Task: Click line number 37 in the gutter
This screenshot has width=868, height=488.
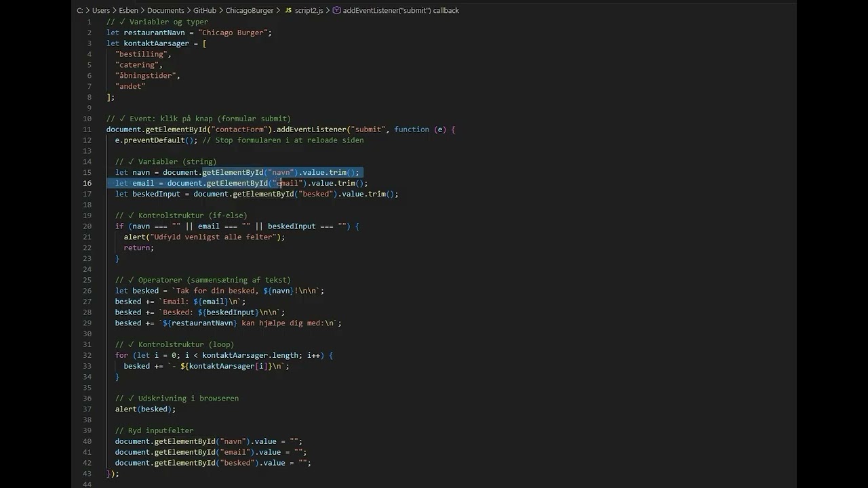Action: pos(87,409)
